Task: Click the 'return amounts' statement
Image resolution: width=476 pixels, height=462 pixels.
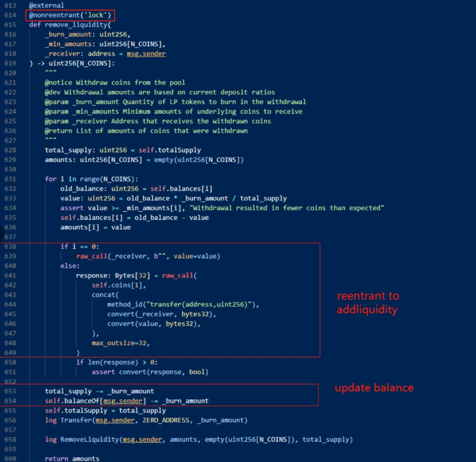Action: (72, 459)
